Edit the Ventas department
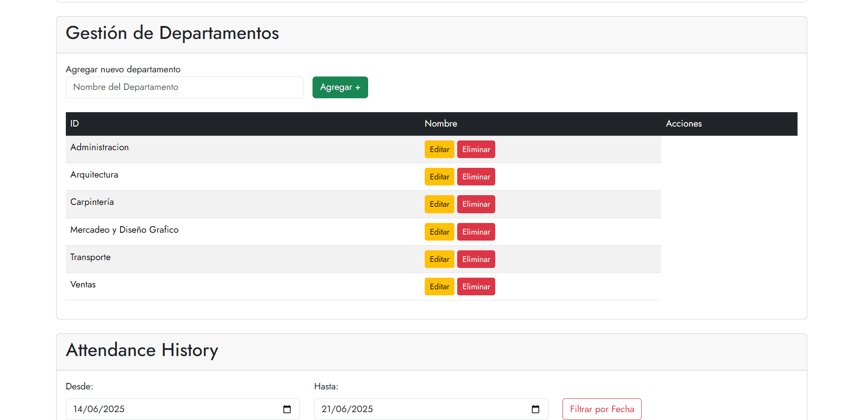 pos(439,286)
